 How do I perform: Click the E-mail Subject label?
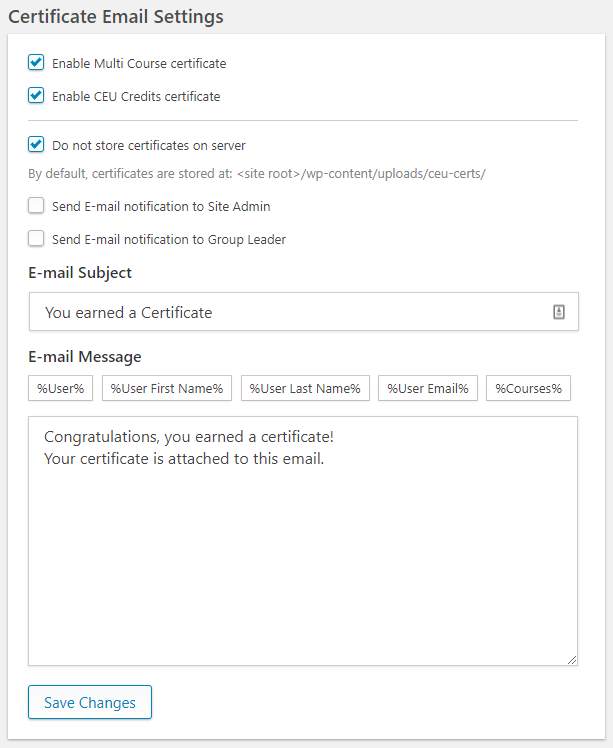click(80, 272)
